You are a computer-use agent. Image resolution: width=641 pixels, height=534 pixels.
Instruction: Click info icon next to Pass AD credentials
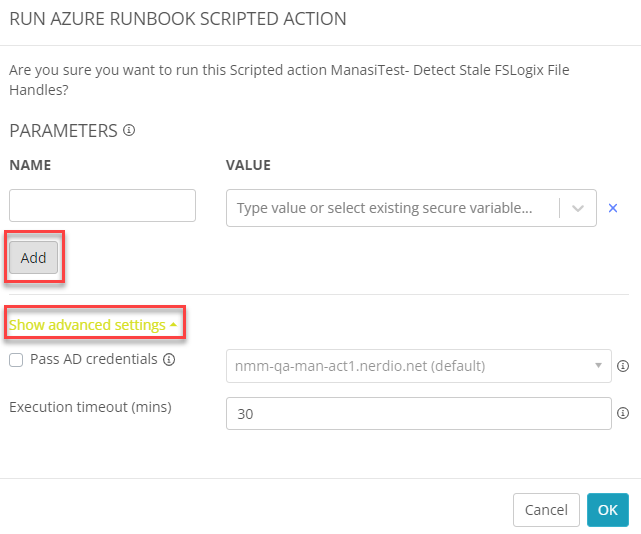pyautogui.click(x=169, y=359)
